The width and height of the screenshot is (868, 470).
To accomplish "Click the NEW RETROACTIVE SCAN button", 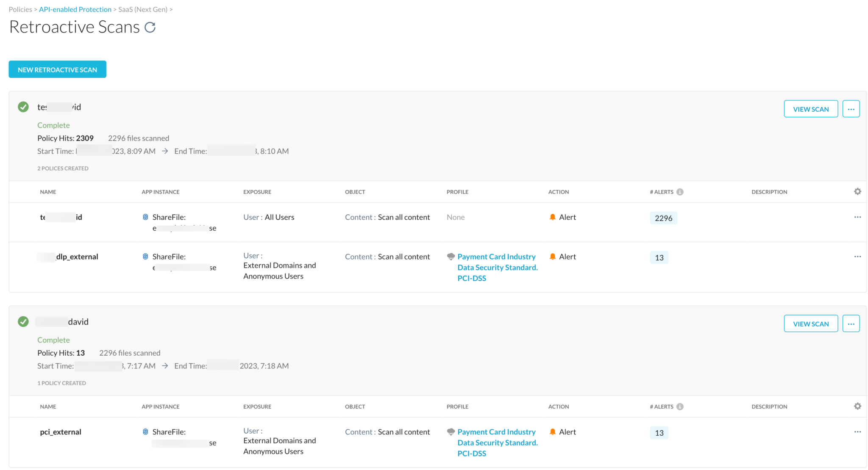I will tap(57, 69).
